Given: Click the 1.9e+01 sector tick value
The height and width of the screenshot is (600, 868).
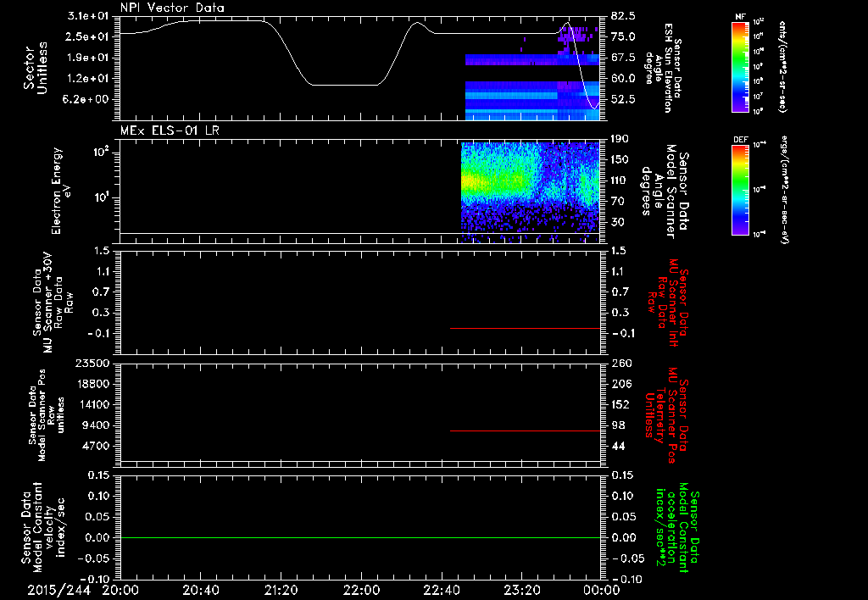Looking at the screenshot, I should coord(87,58).
